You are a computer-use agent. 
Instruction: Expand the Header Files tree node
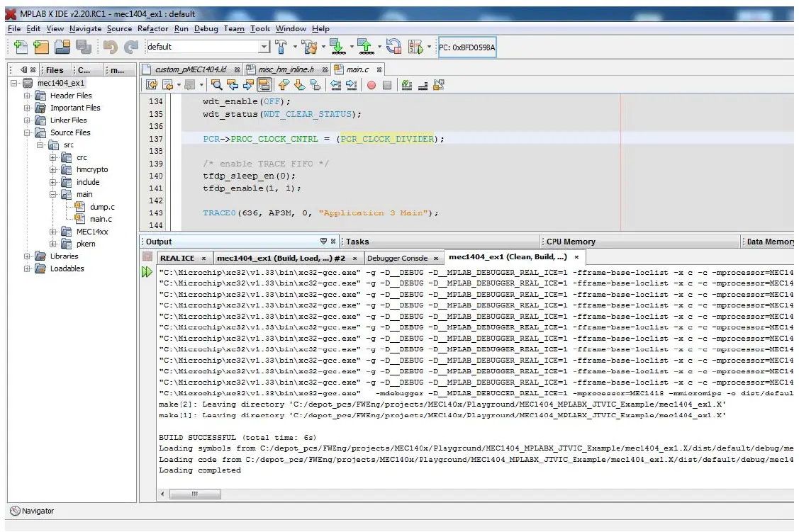[x=28, y=96]
